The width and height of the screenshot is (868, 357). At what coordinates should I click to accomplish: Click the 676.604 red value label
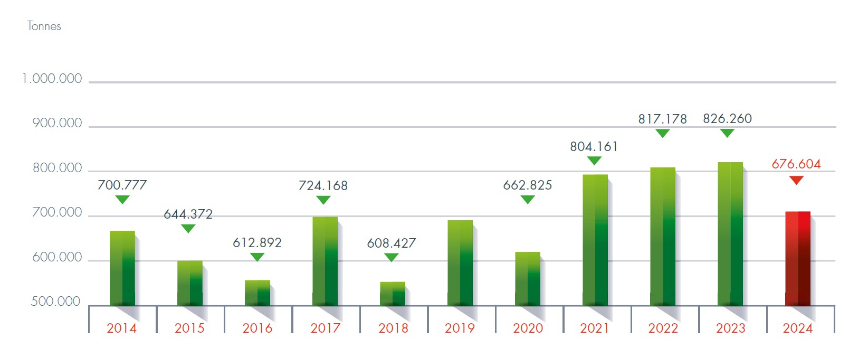(x=796, y=164)
